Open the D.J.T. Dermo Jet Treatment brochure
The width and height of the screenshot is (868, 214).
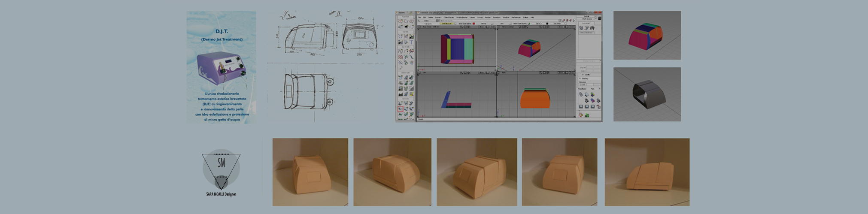point(221,67)
